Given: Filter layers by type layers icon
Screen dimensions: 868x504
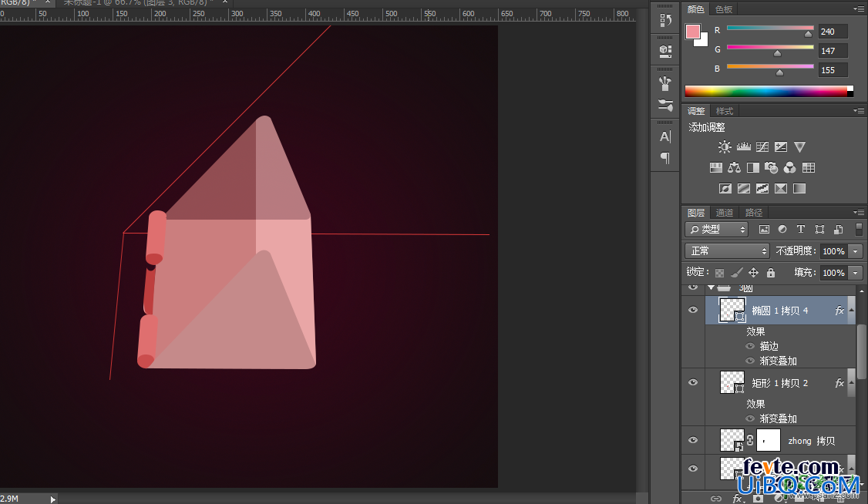Looking at the screenshot, I should click(800, 229).
